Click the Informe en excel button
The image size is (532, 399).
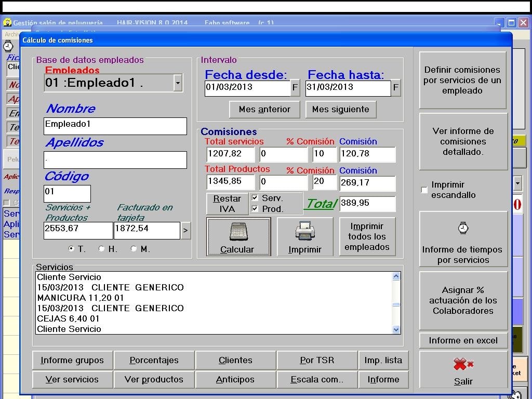[x=463, y=340]
